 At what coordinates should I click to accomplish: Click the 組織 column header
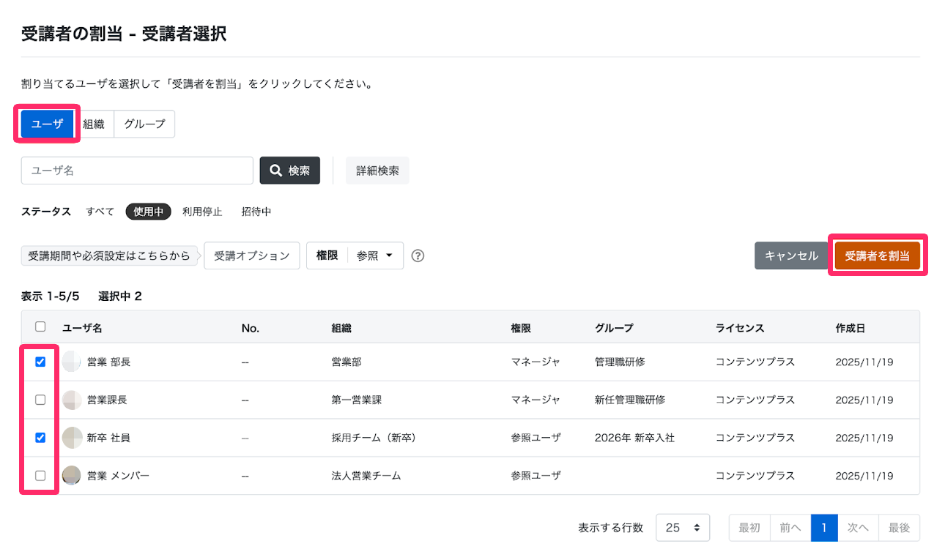pos(341,328)
